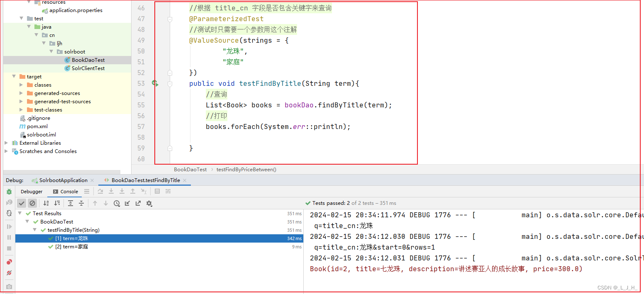Expand the External Libraries node
Screen dimensions: 644x294
coord(6,143)
